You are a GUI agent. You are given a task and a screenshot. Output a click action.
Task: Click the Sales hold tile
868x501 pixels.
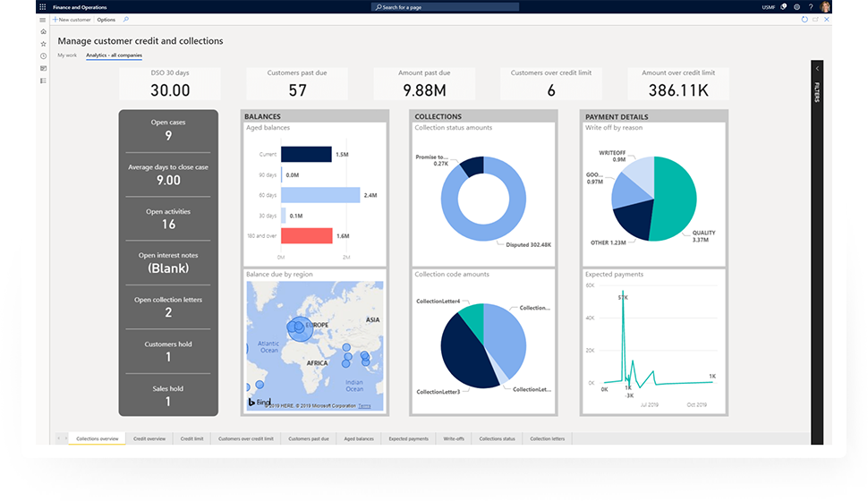coord(168,395)
